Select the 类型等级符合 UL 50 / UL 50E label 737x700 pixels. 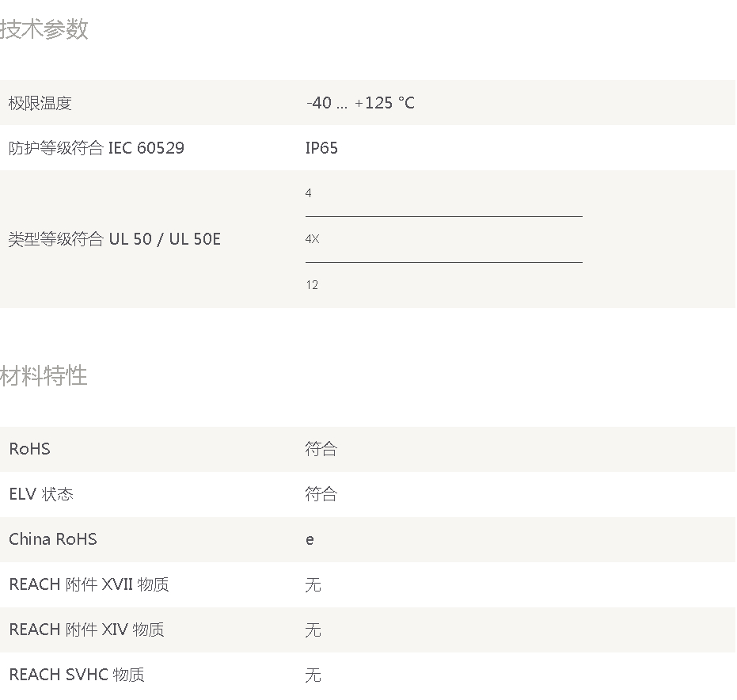click(114, 239)
